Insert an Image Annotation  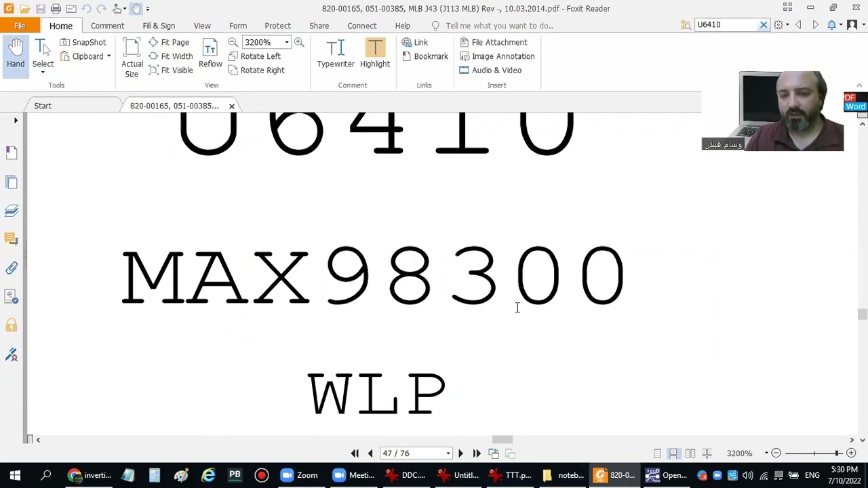(497, 56)
